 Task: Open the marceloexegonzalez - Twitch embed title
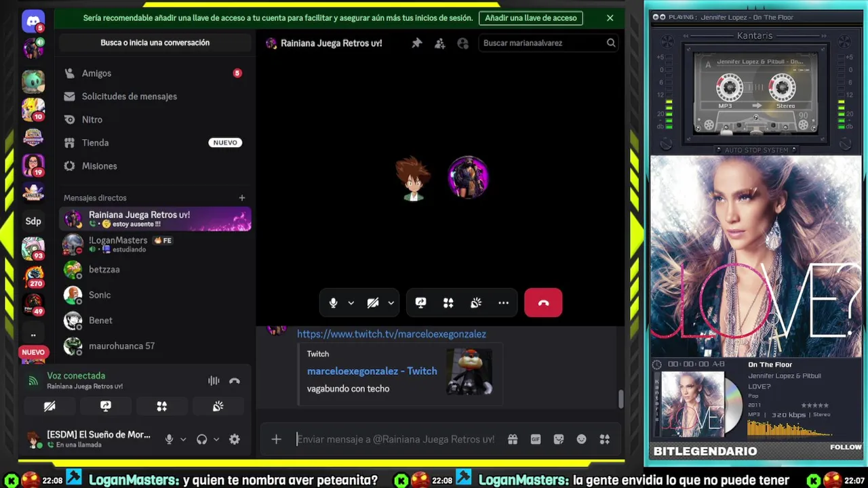pyautogui.click(x=372, y=371)
